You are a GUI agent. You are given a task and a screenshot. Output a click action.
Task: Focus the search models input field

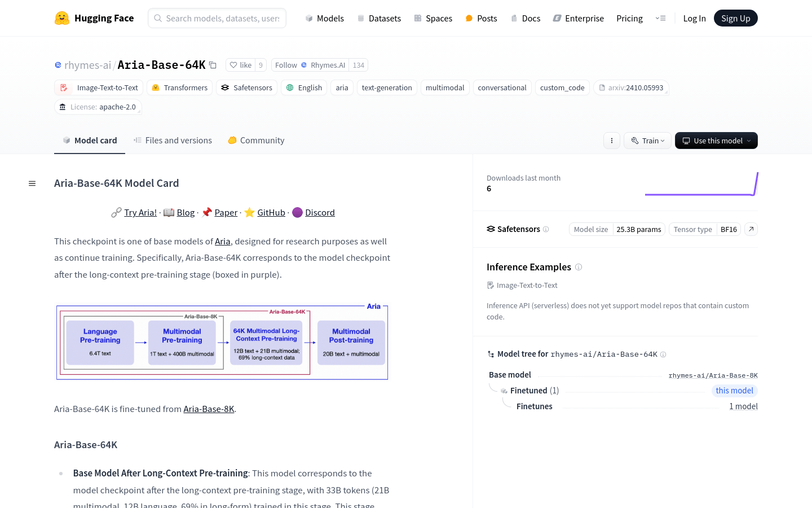tap(222, 18)
